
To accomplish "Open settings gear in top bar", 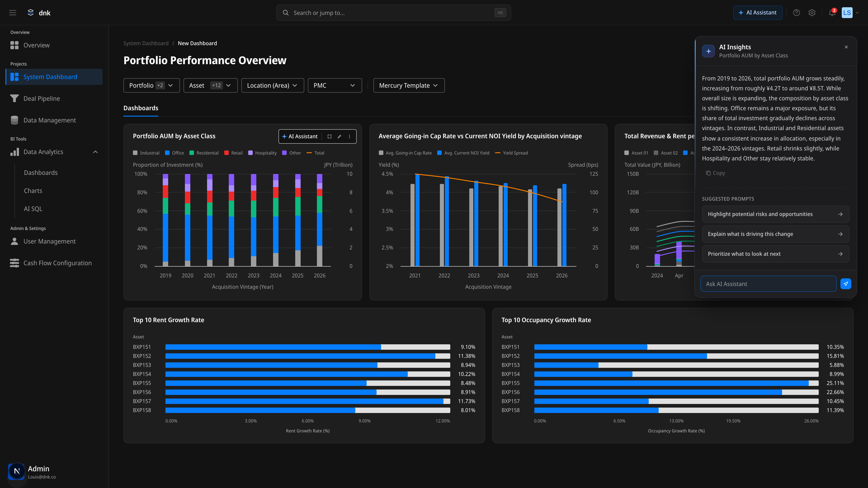I will coord(812,13).
